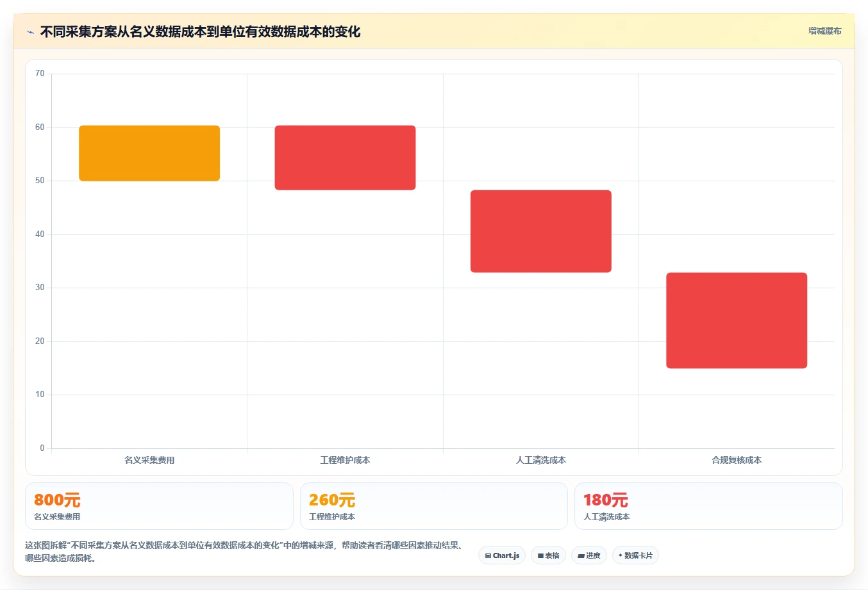Click the y-axis value 70
The height and width of the screenshot is (590, 868).
click(40, 74)
